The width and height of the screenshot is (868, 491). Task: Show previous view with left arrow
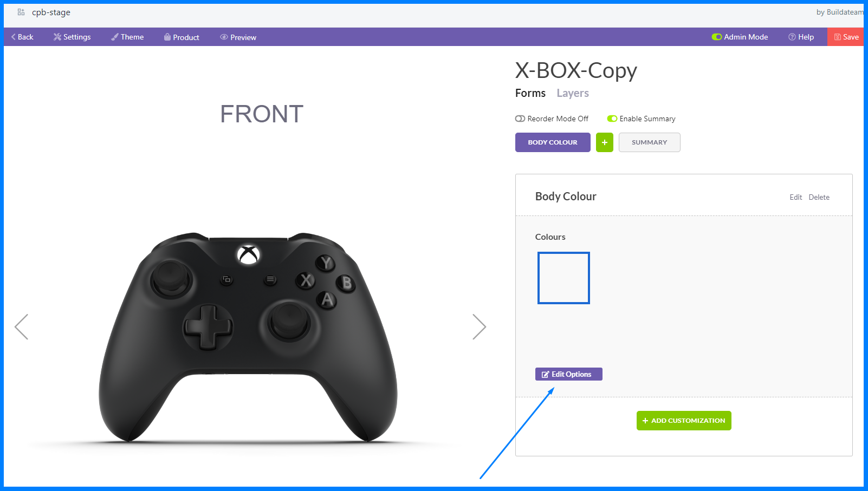point(21,326)
